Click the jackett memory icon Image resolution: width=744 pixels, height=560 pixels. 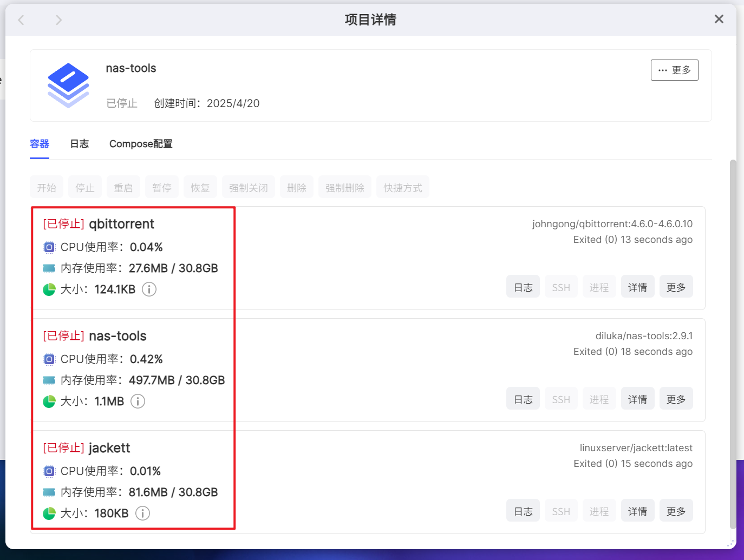click(x=49, y=492)
